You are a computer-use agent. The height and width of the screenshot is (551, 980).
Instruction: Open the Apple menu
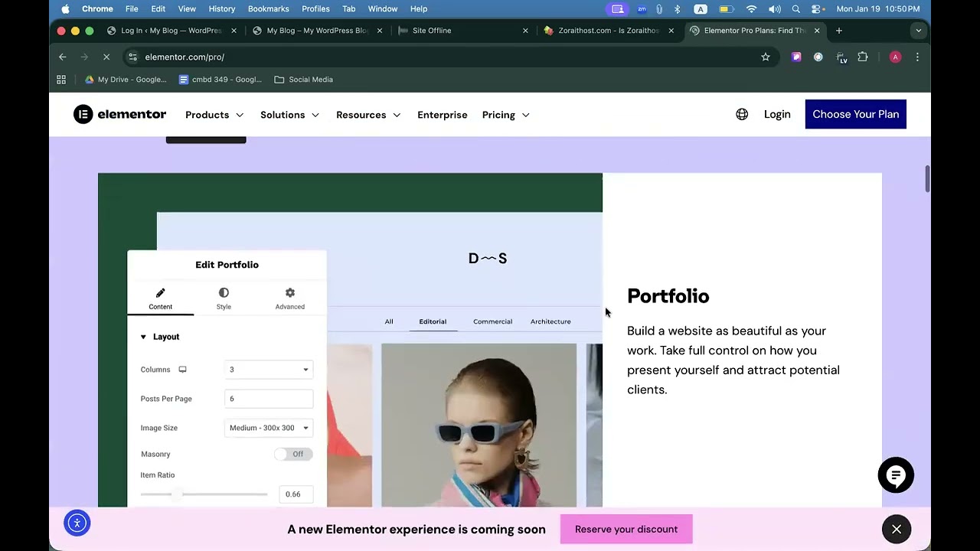click(65, 8)
